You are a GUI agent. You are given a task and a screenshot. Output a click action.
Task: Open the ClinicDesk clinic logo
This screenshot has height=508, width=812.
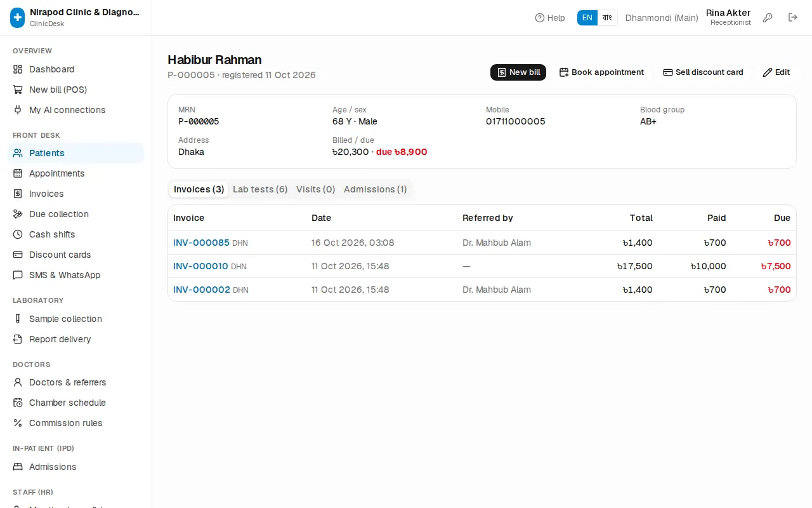[18, 18]
